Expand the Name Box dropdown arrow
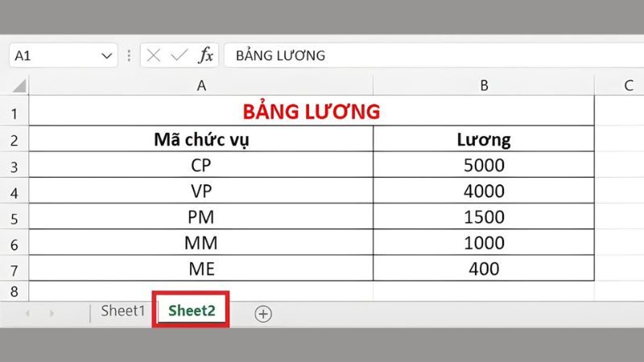Viewport: 644px width, 362px height. 107,56
